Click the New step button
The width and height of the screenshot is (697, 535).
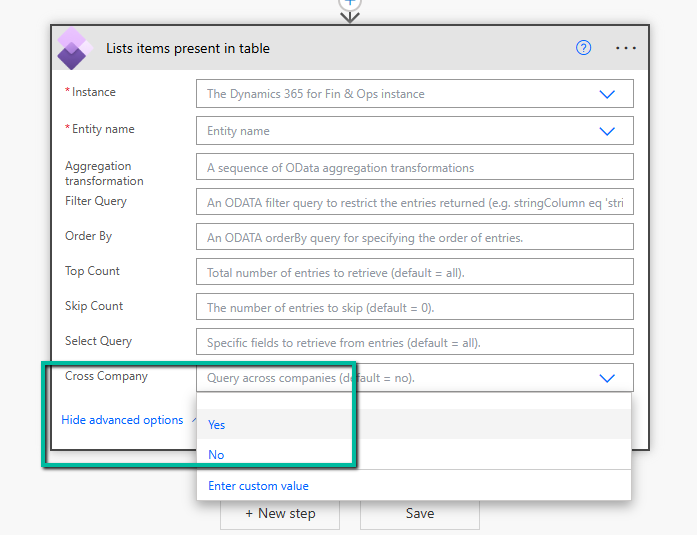tap(280, 514)
